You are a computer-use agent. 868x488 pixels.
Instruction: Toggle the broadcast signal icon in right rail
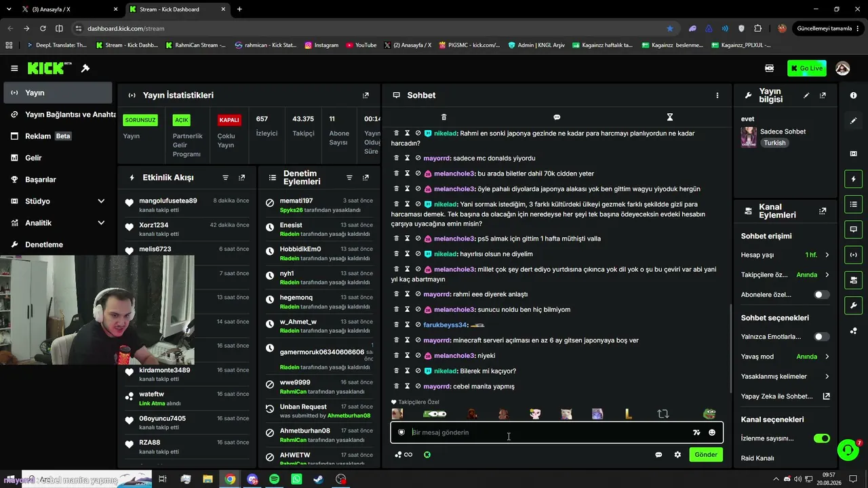853,255
